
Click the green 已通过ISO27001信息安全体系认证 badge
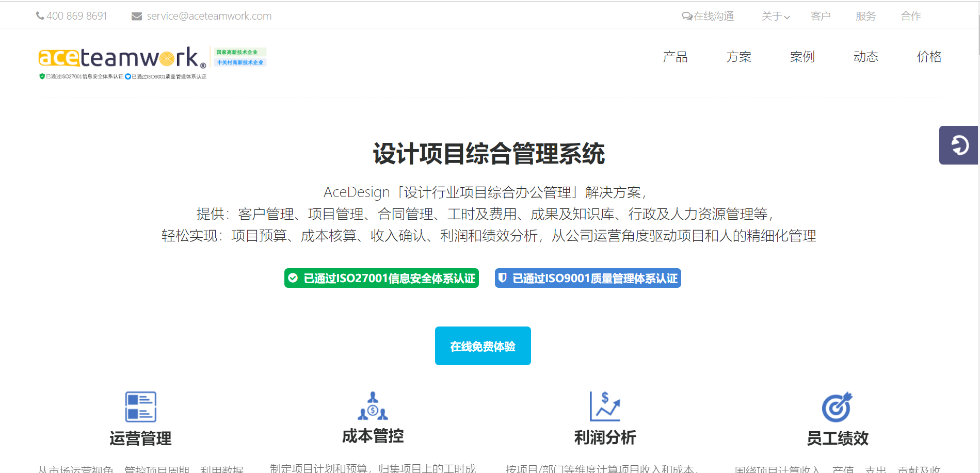pyautogui.click(x=381, y=278)
